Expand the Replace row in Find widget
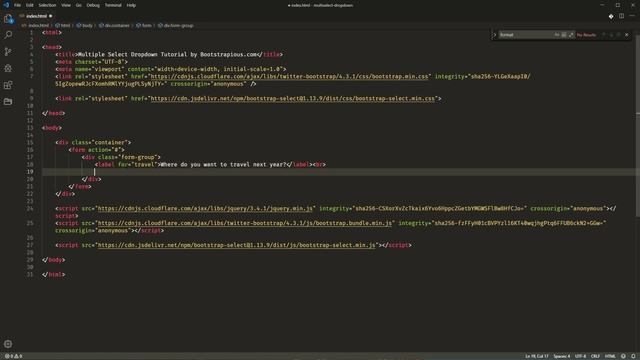 494,35
